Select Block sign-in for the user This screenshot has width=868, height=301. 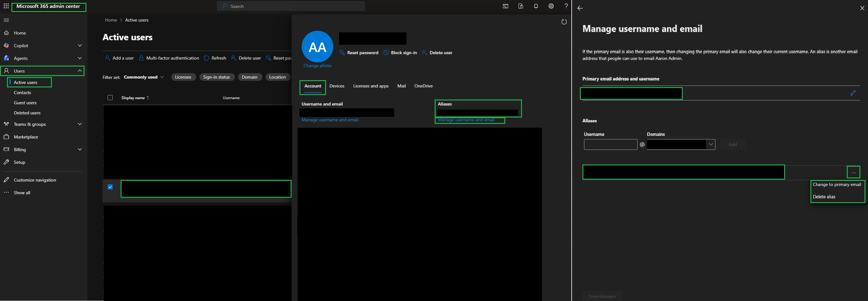tap(400, 53)
